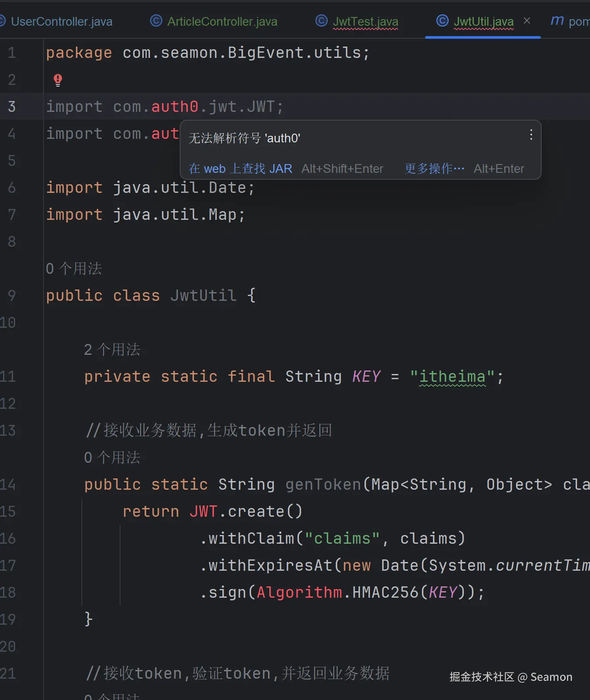Click the unresolved Algorithm reference on line 18
This screenshot has height=700, width=590.
(299, 592)
